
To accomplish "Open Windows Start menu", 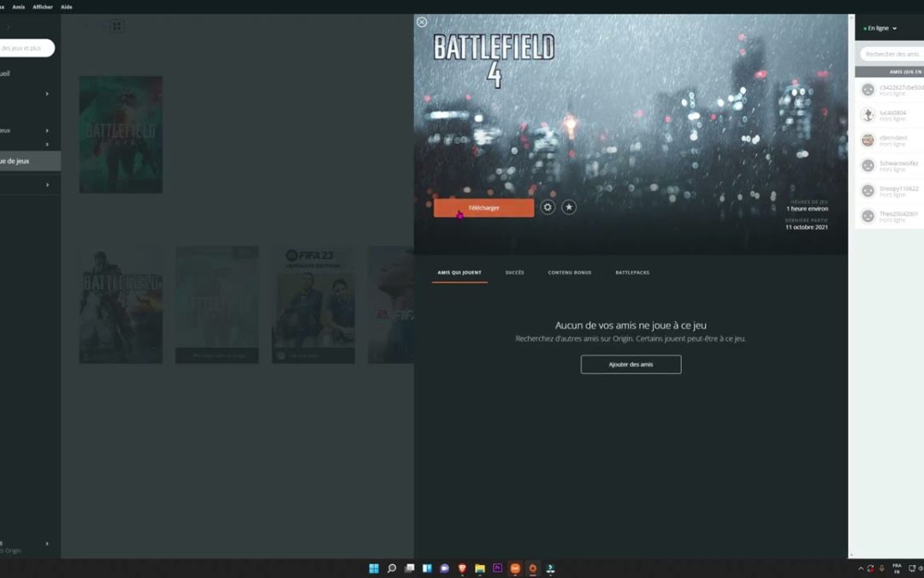I will click(x=374, y=569).
